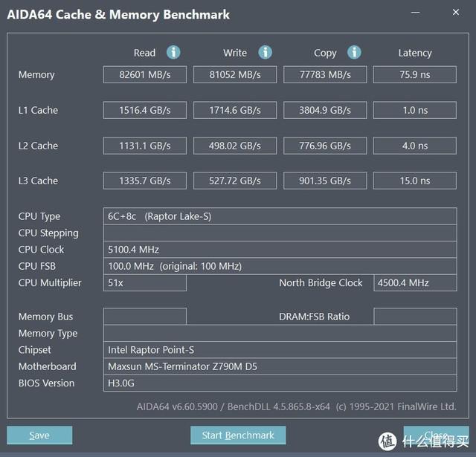Screen dimensions: 476x457
Task: Select the L3 Cache Latency value 15.0 ns
Action: [x=415, y=181]
